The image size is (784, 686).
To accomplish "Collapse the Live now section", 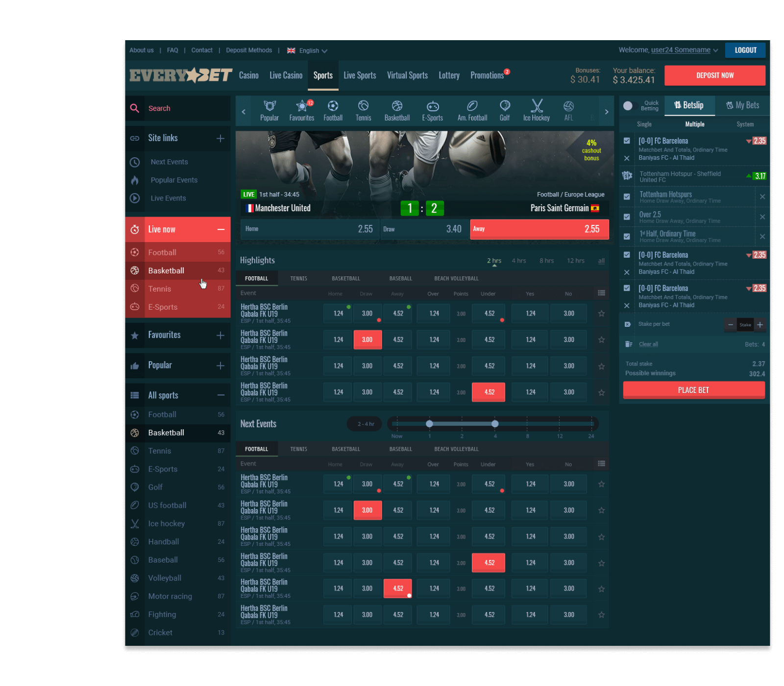I will tap(220, 229).
